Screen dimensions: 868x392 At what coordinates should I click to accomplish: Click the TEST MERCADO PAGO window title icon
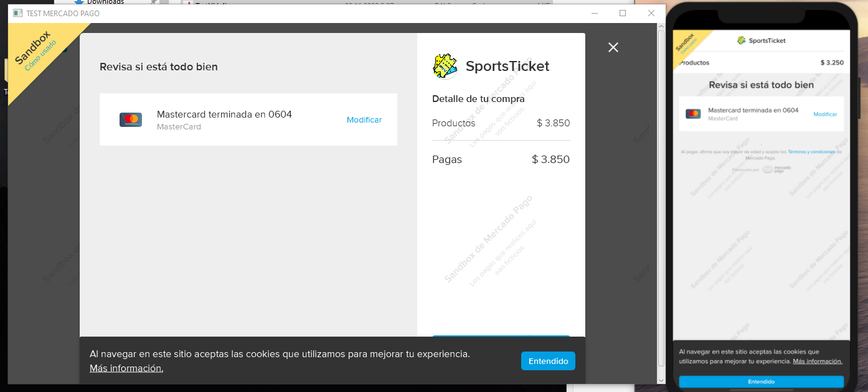(17, 13)
